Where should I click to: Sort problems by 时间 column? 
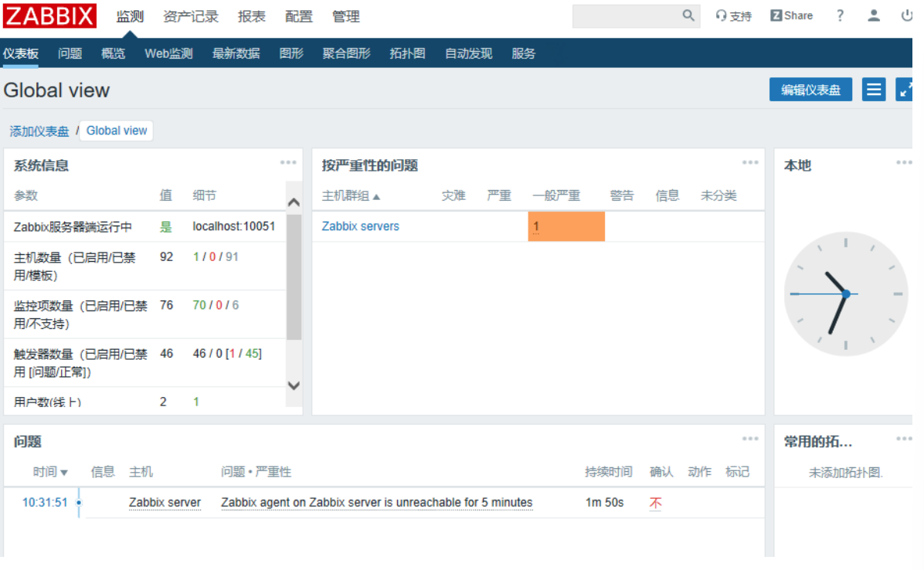(50, 472)
